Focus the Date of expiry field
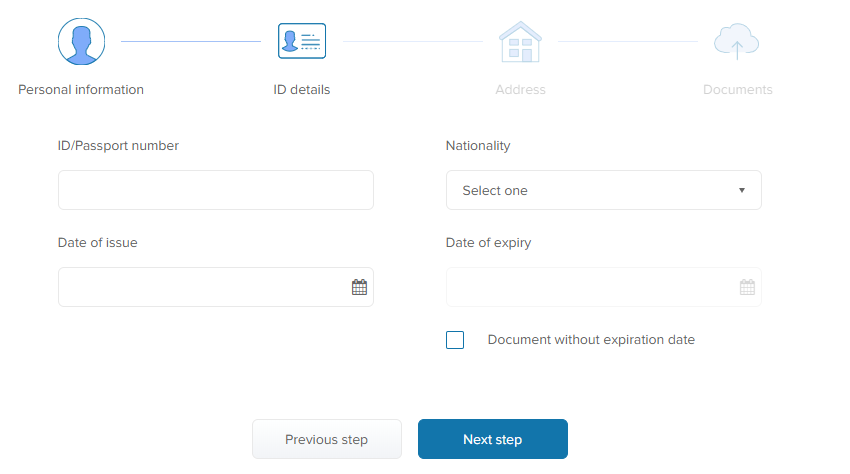850x474 pixels. [x=603, y=287]
